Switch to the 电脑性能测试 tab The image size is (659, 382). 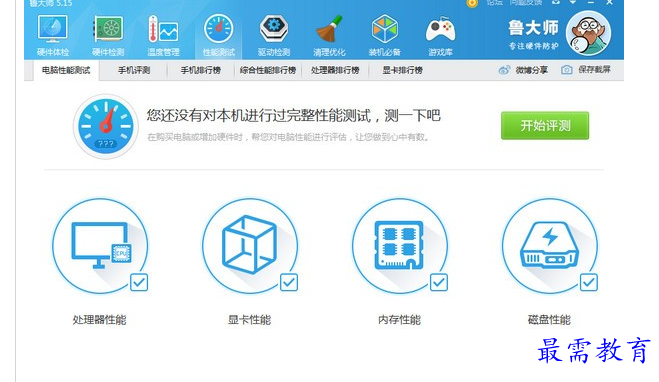coord(66,70)
